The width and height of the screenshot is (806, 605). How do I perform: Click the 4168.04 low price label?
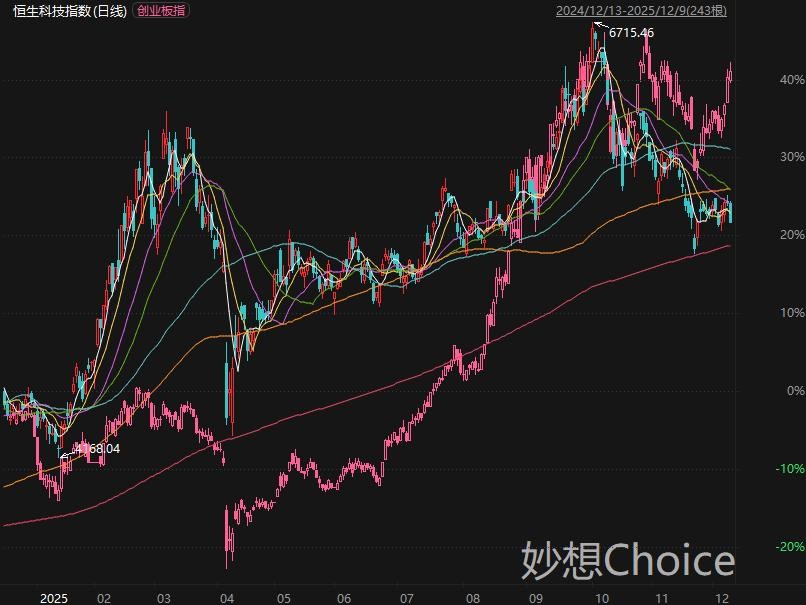pos(96,449)
